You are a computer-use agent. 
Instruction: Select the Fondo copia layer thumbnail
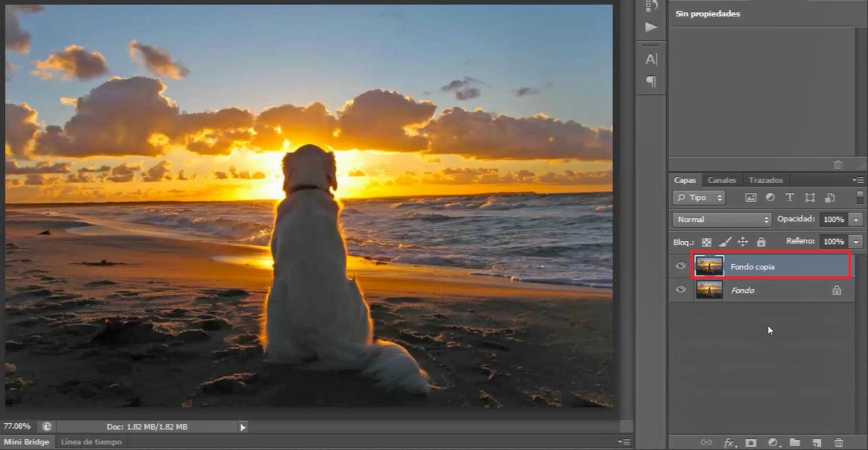(710, 266)
